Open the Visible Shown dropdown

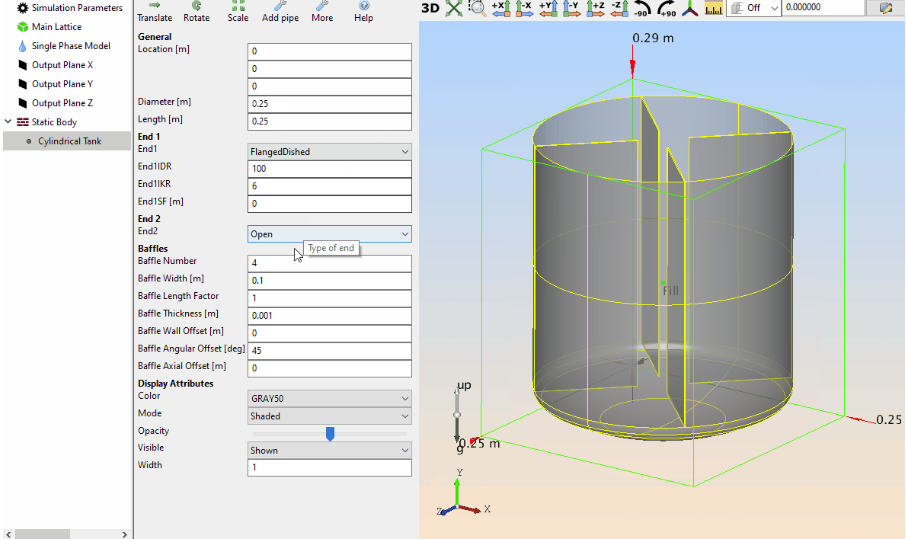pos(329,450)
